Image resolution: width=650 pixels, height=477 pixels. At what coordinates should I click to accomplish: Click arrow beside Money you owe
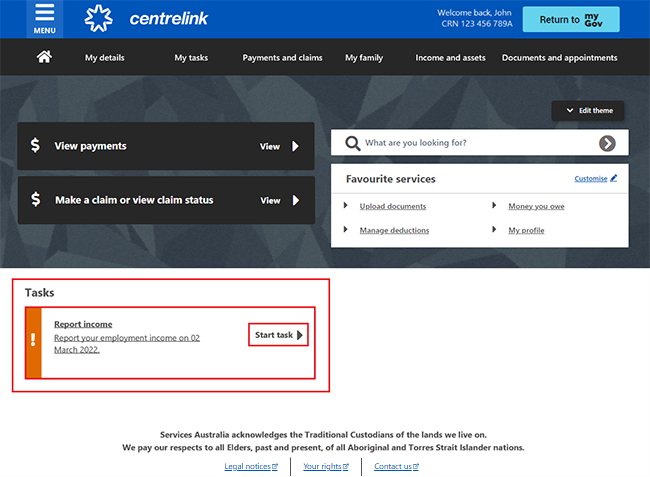pos(494,205)
